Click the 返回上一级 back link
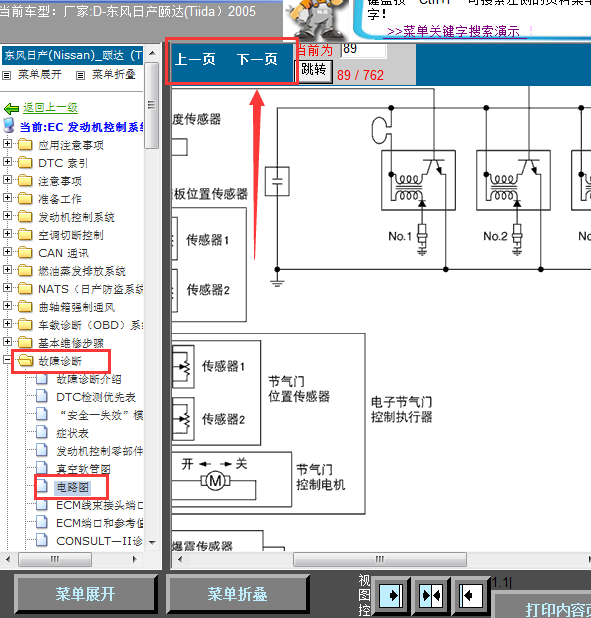Viewport: 591px width, 618px height. [50, 108]
